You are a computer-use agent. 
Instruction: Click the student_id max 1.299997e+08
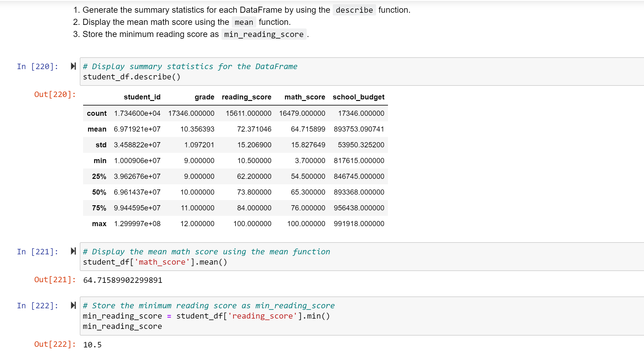coord(137,224)
